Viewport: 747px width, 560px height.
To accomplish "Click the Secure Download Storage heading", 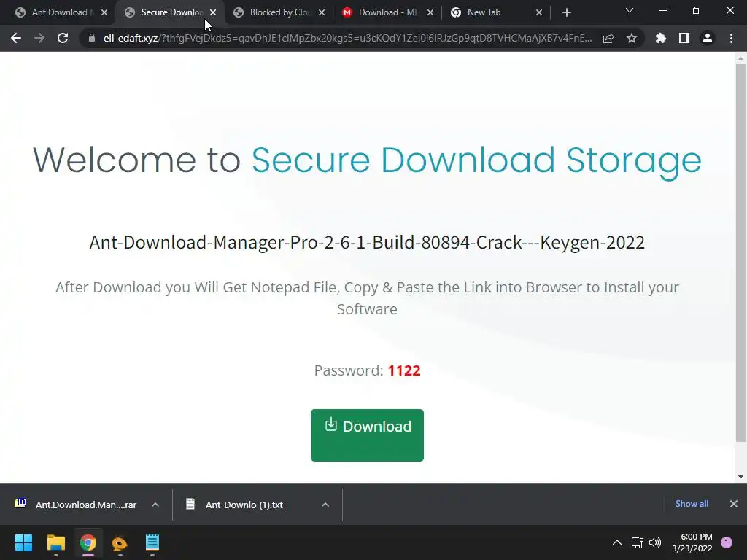I will coord(476,160).
